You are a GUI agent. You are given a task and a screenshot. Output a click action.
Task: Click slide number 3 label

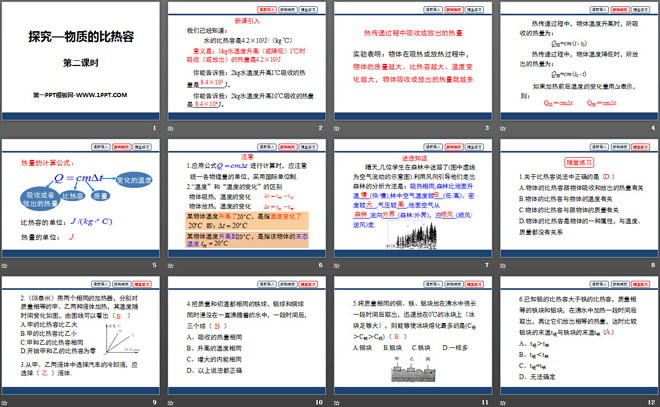point(487,128)
